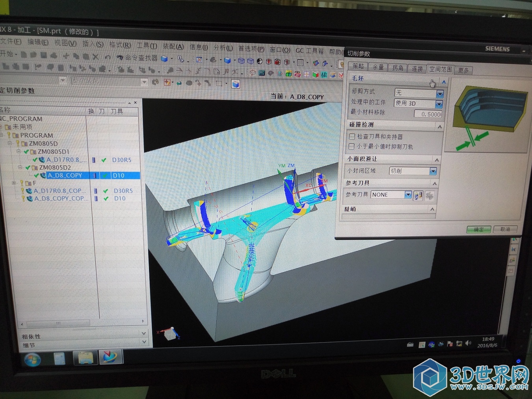Open the Windows Start menu
This screenshot has height=399, width=532.
click(32, 360)
